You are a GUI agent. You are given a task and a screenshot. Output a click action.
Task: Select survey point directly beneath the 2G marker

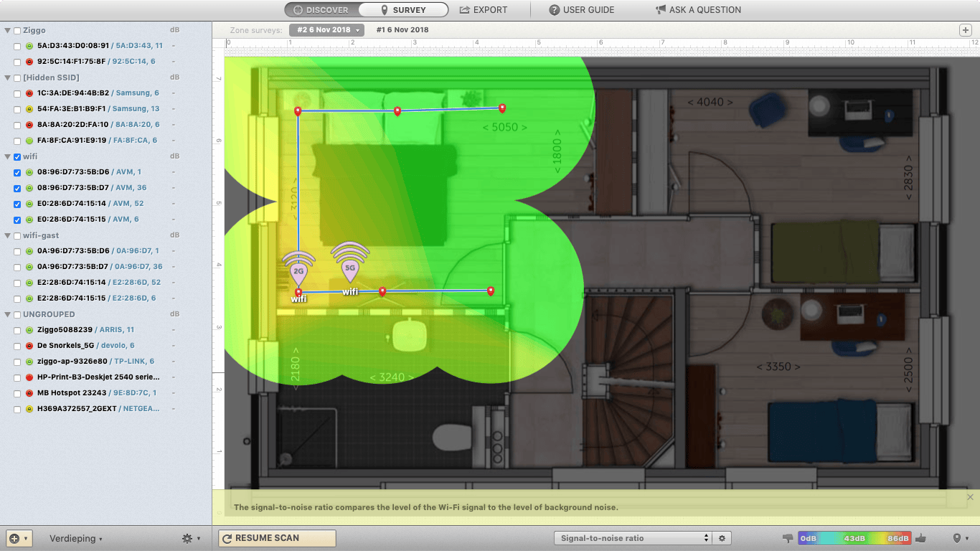pos(298,291)
